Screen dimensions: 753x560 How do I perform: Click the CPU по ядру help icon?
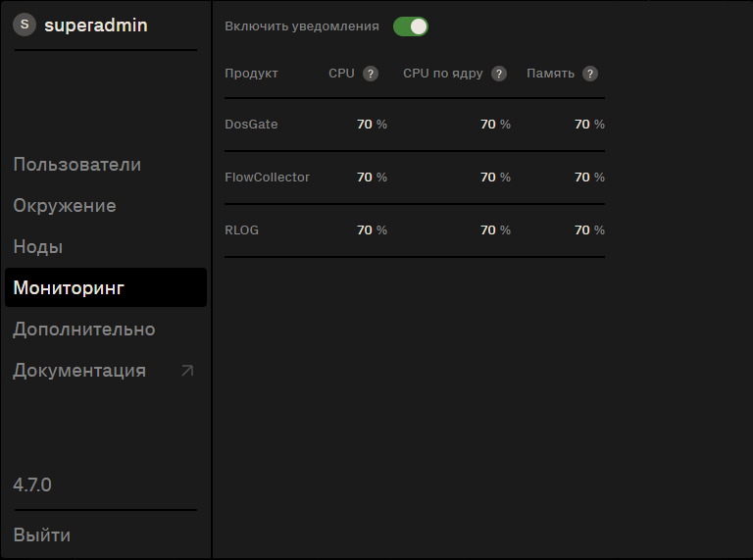click(499, 74)
